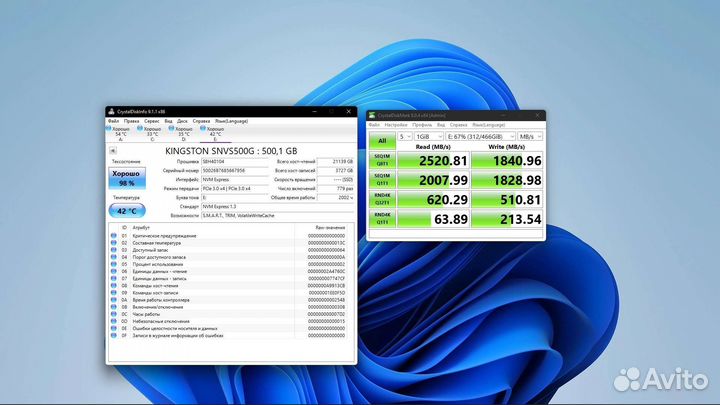Open Диск menu in CrystalDiskInfo

182,121
